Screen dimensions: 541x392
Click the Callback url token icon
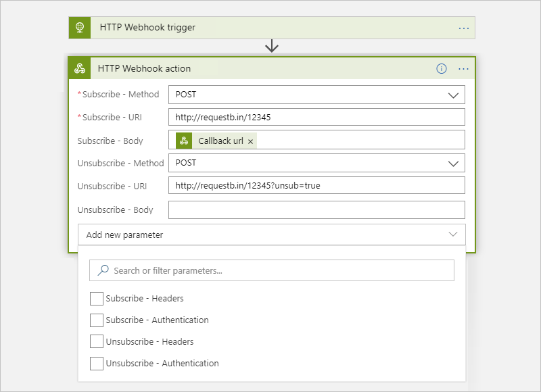pyautogui.click(x=184, y=141)
